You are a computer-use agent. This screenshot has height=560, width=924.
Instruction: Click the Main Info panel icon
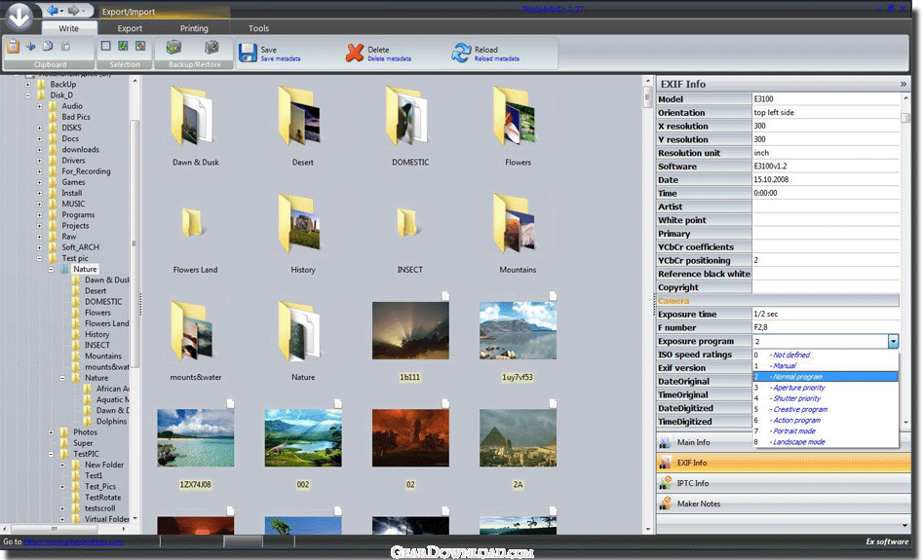click(666, 442)
